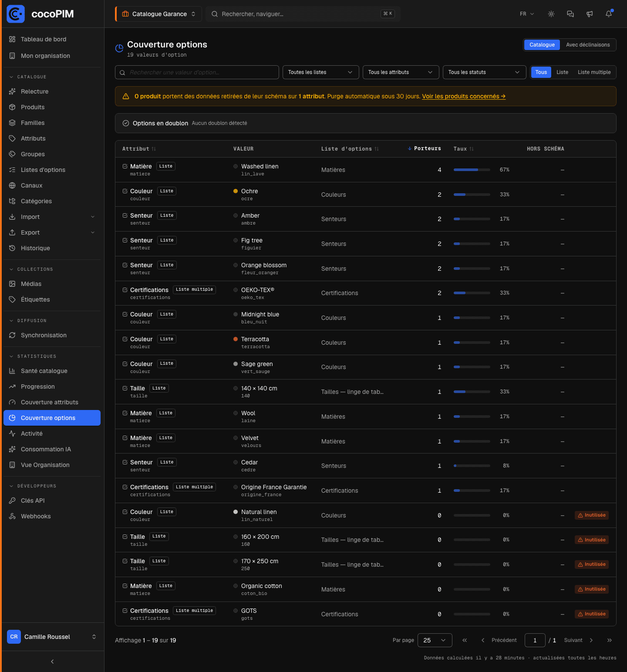Open Attributs in the sidebar
This screenshot has width=627, height=672.
52,138
